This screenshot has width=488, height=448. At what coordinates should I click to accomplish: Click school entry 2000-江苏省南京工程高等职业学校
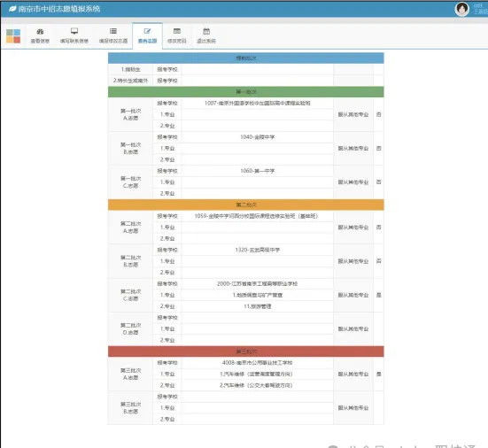[258, 283]
